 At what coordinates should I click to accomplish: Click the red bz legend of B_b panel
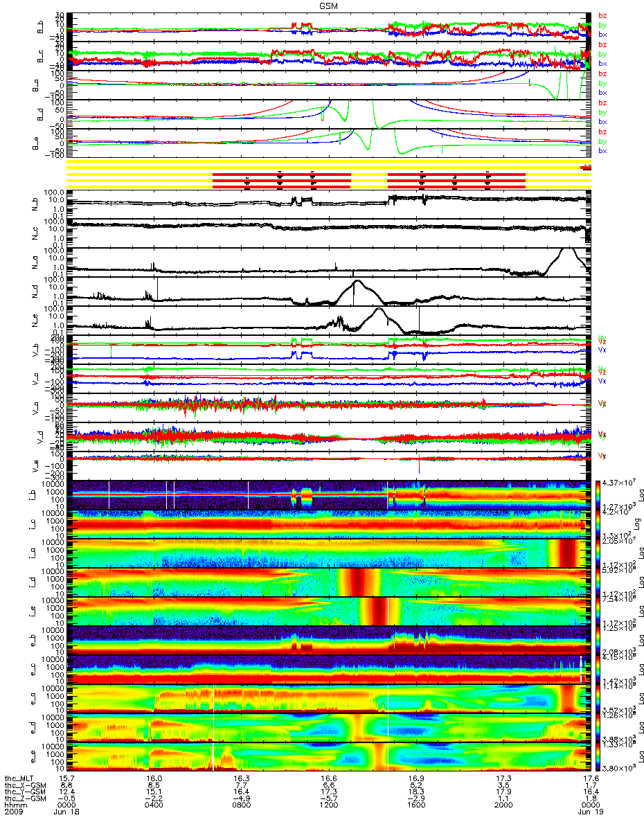pyautogui.click(x=602, y=16)
